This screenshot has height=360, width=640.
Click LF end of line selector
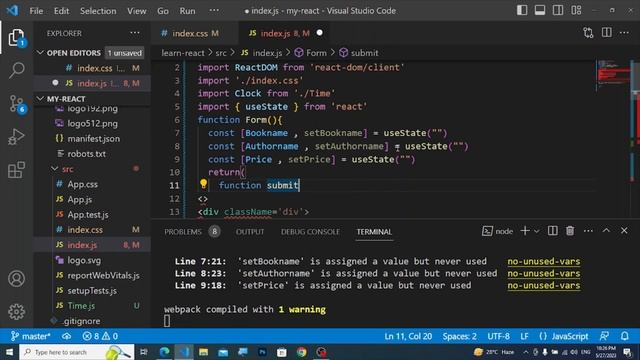524,336
